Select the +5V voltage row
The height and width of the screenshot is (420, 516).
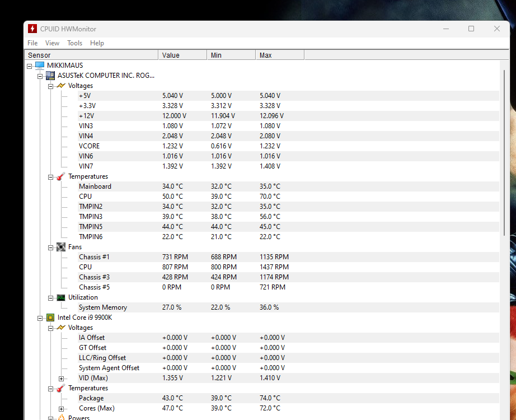tap(288, 96)
